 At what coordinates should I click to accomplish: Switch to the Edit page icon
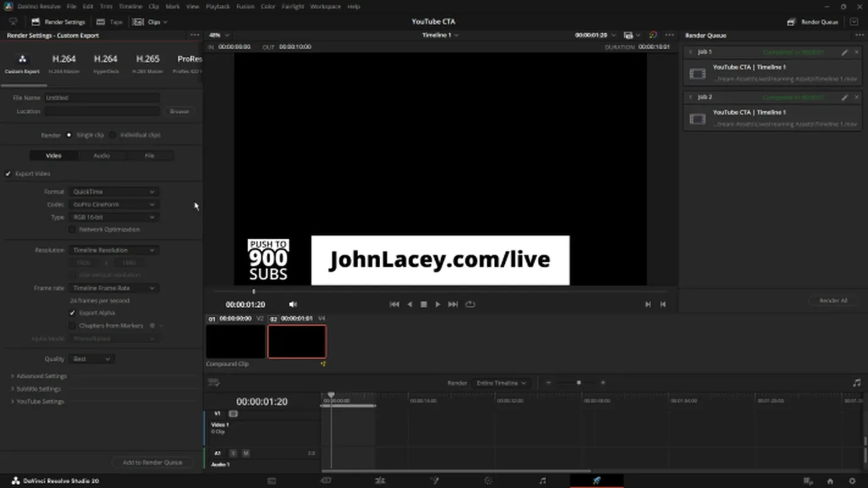(x=380, y=481)
